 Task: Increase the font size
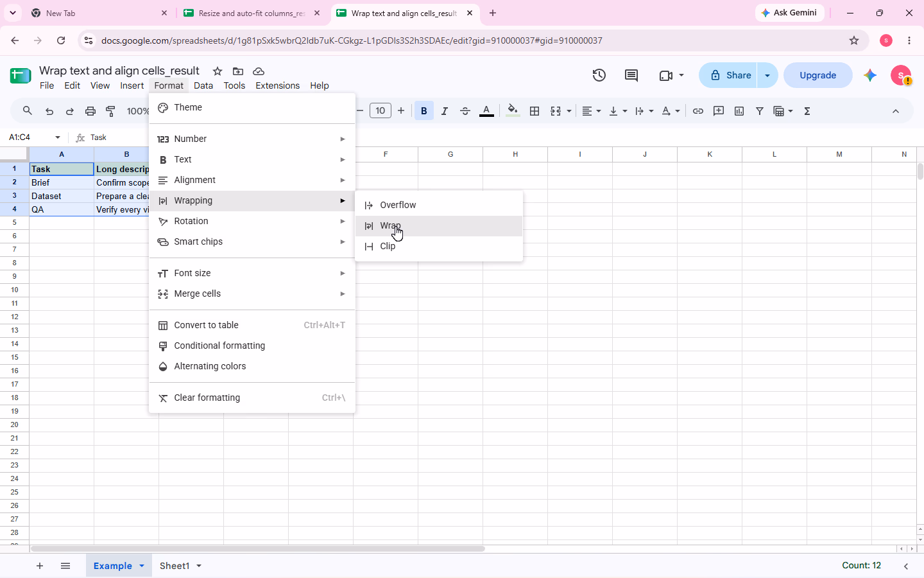(x=401, y=111)
